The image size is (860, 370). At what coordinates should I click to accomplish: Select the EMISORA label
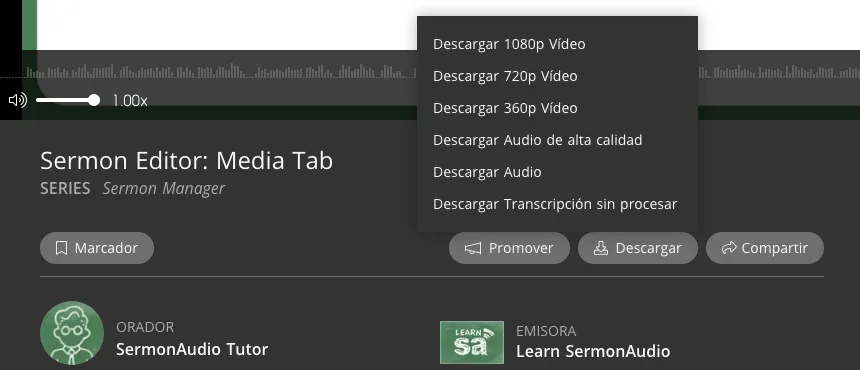tap(546, 331)
